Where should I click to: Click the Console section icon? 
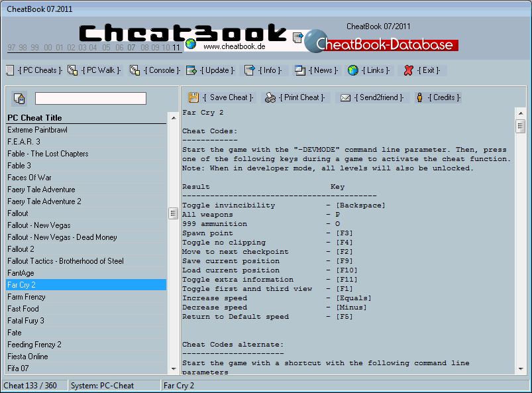coord(134,71)
